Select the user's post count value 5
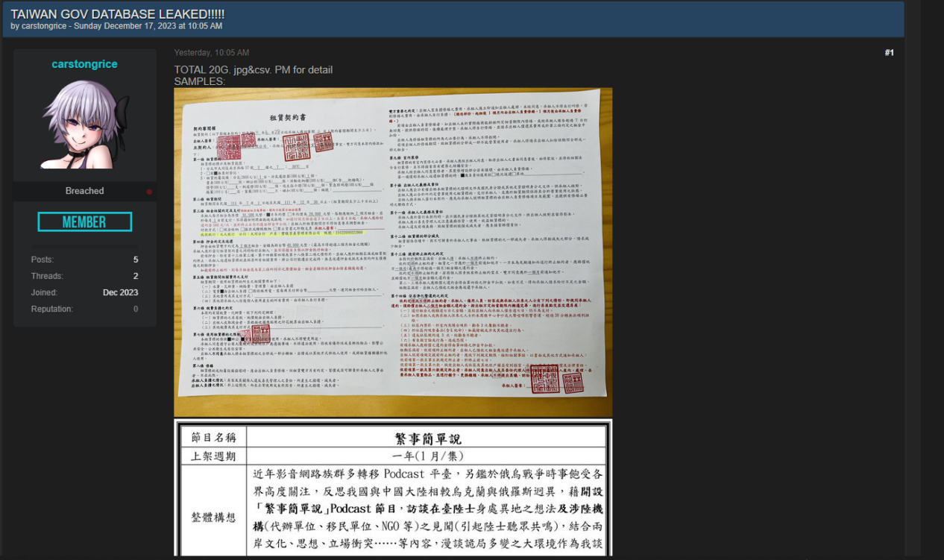 tap(136, 259)
